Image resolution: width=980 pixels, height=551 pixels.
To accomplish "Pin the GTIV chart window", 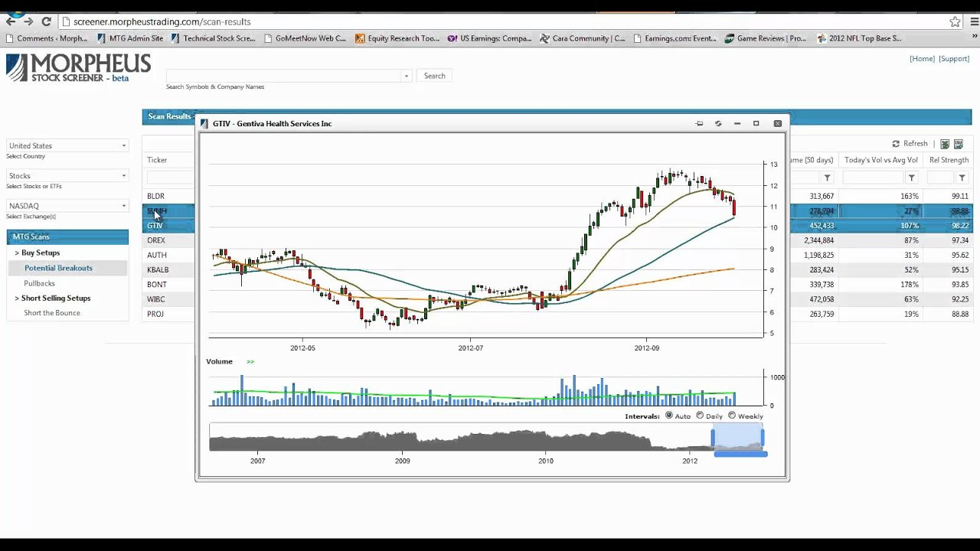I will tap(699, 123).
